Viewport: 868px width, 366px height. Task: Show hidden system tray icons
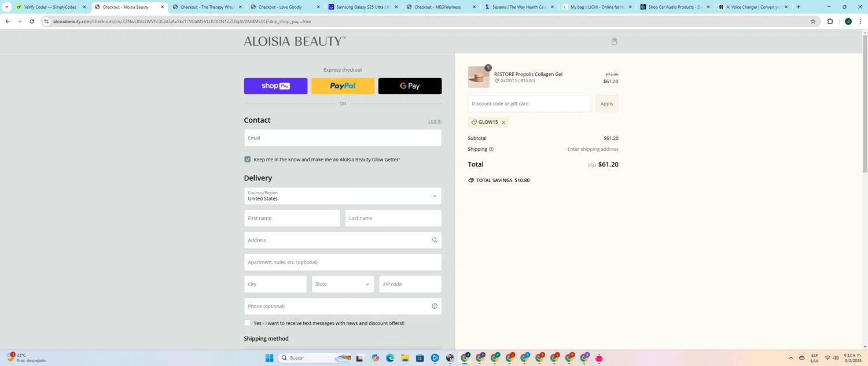tap(790, 358)
